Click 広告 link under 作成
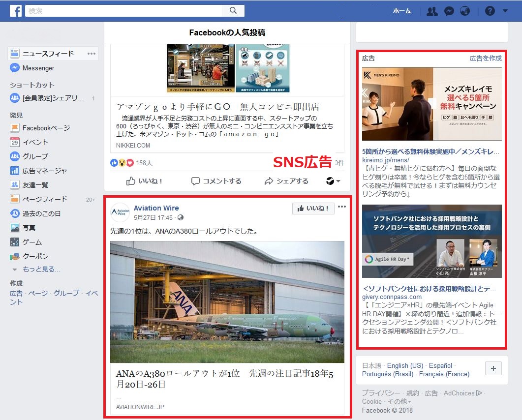The height and width of the screenshot is (420, 522). tap(16, 293)
